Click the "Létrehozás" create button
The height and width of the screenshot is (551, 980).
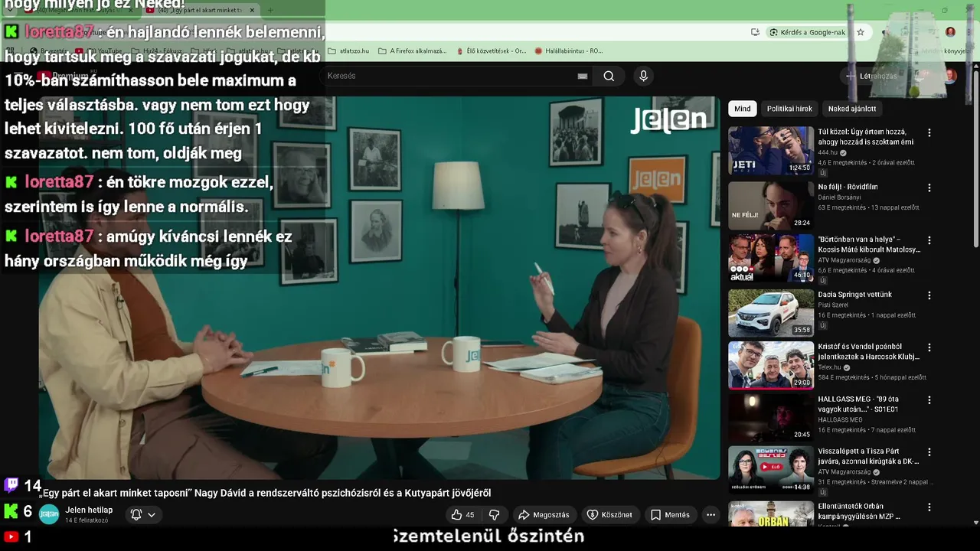[871, 76]
